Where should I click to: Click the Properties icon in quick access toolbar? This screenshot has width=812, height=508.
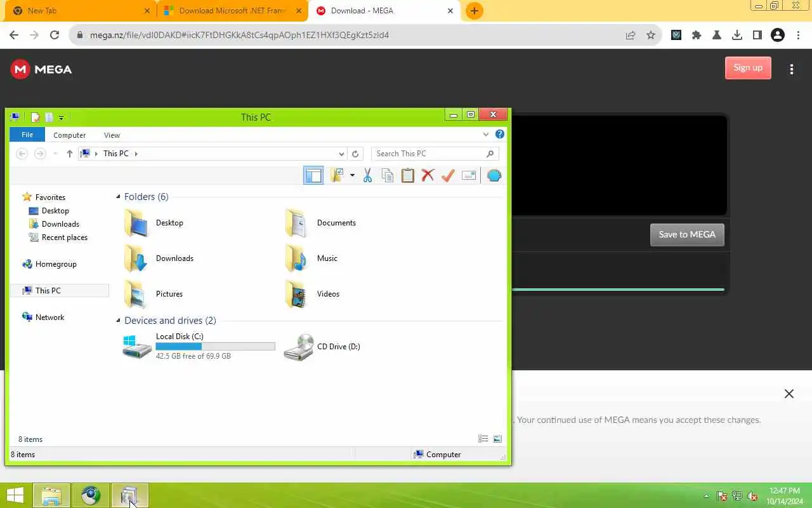(x=36, y=117)
